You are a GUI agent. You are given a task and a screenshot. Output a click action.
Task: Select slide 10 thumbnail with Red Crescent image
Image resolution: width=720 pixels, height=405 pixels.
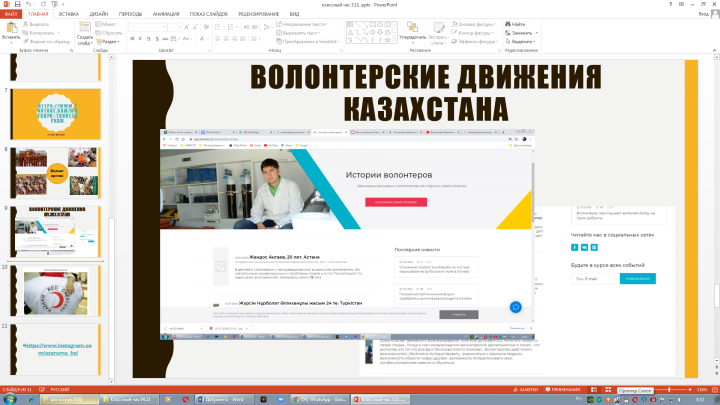click(56, 290)
